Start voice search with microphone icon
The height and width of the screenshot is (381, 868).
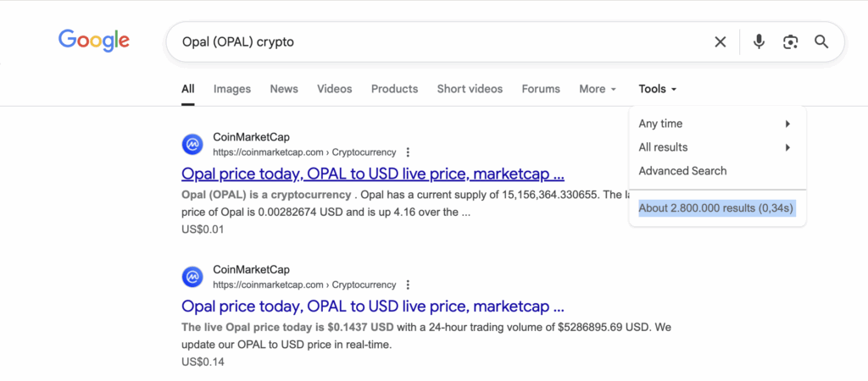[x=759, y=41]
